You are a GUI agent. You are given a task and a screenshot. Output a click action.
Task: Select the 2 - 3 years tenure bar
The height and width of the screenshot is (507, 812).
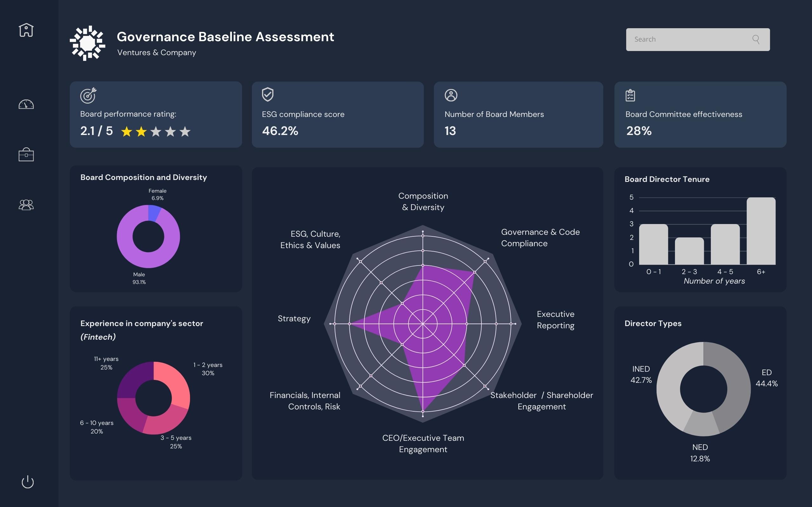[689, 251]
